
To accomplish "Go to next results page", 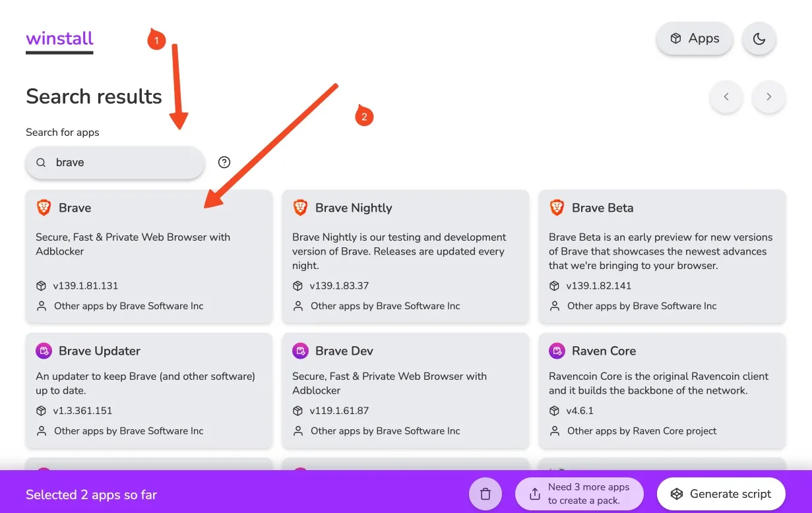I will [x=768, y=97].
